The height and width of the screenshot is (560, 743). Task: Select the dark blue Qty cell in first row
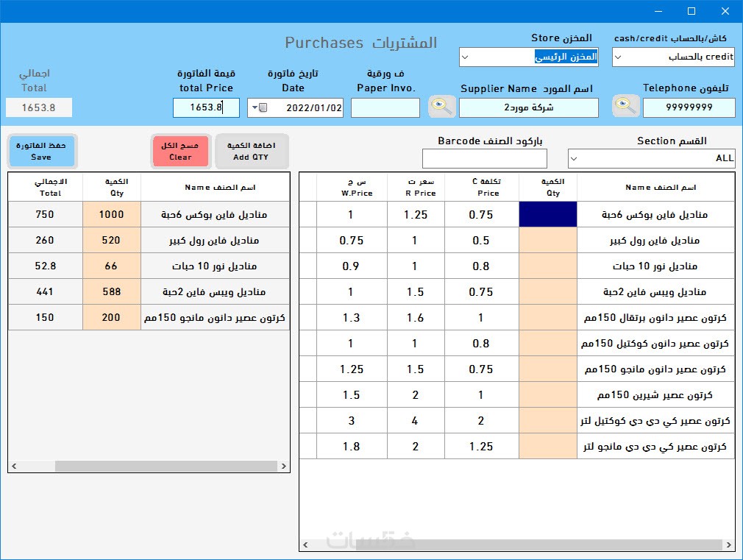pos(548,214)
